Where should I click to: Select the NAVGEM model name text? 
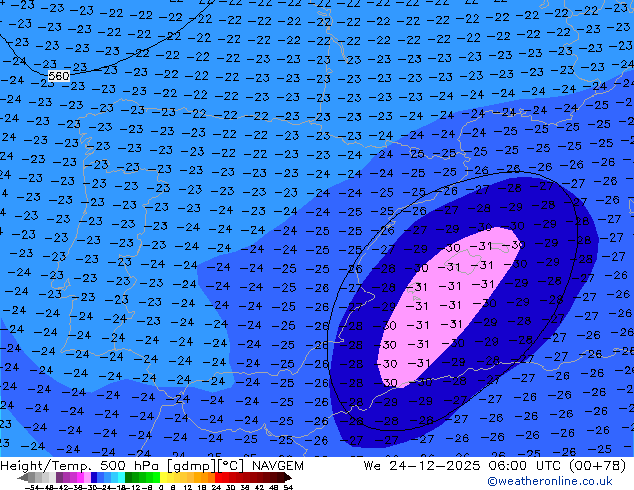point(278,466)
